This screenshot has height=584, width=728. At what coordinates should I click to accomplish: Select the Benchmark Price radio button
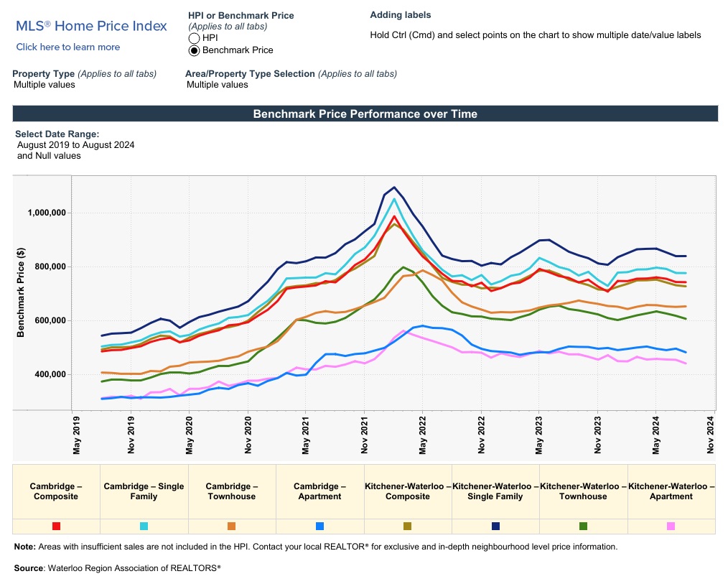pos(194,50)
